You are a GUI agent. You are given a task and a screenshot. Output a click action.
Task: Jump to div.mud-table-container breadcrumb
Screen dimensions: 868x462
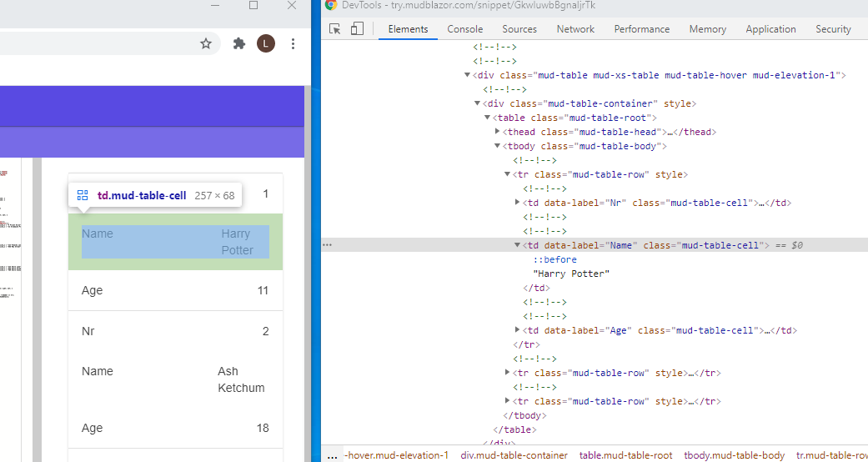click(x=514, y=455)
